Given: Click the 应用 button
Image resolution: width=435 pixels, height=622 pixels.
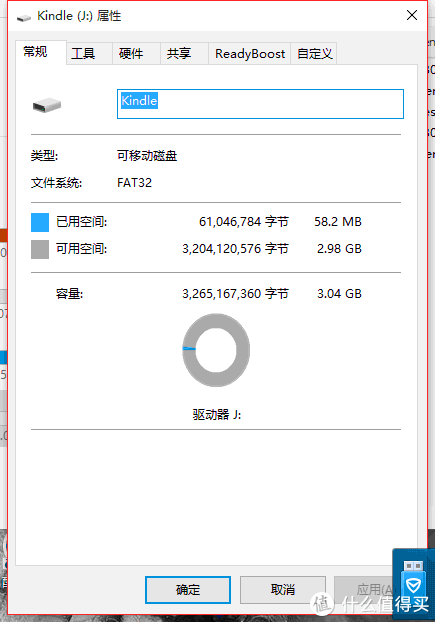Looking at the screenshot, I should click(x=369, y=590).
